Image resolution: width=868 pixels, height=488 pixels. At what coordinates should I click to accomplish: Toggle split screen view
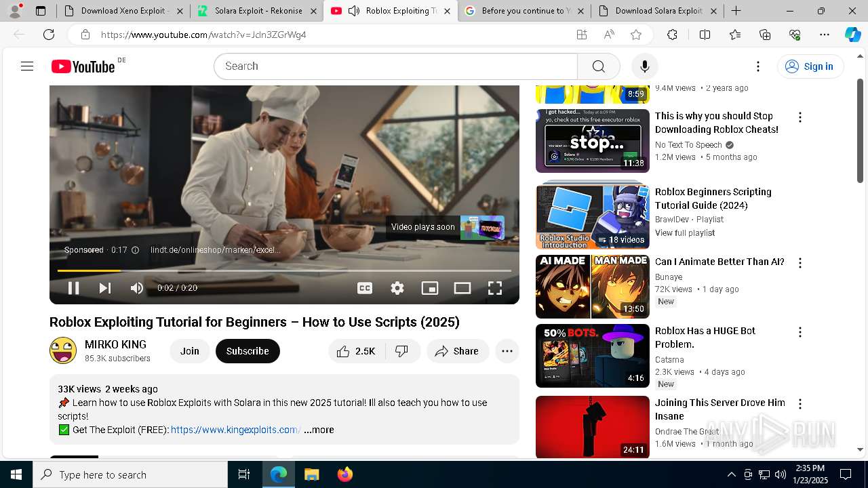click(x=705, y=35)
